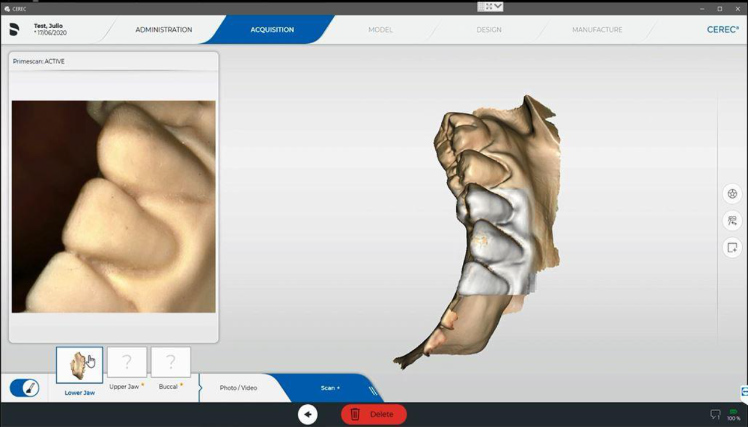
Task: Select the Photo / Video tab
Action: point(239,388)
